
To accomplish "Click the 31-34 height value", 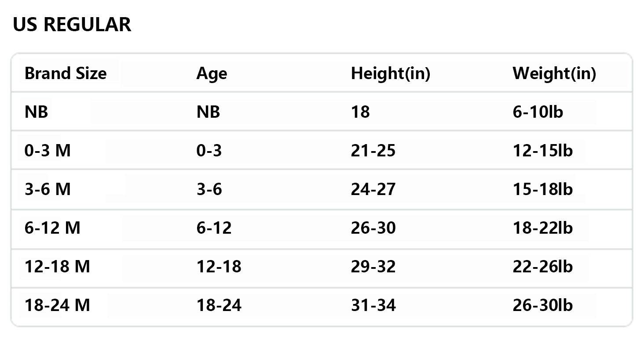I will (x=373, y=305).
